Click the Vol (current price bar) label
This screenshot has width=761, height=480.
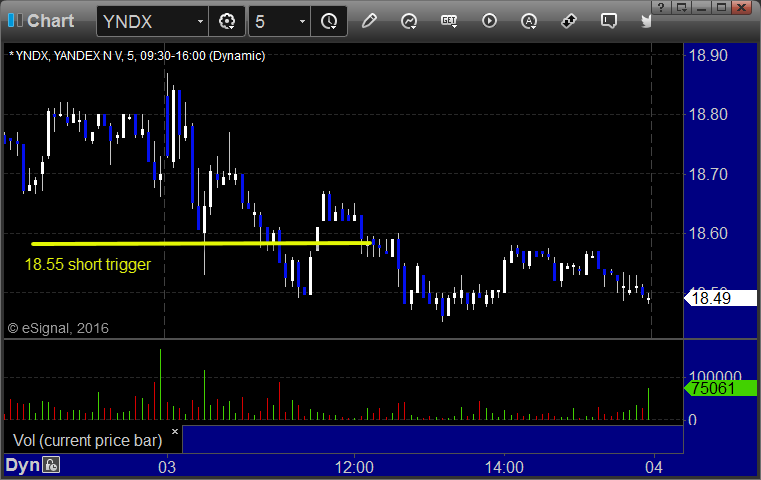pyautogui.click(x=87, y=440)
